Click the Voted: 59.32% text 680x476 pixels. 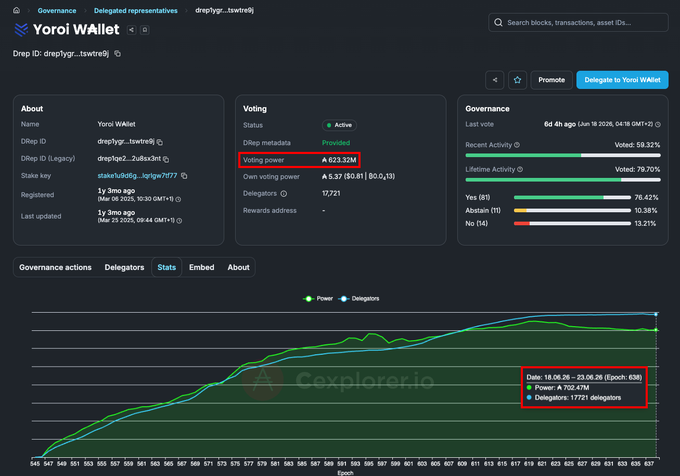click(x=637, y=145)
